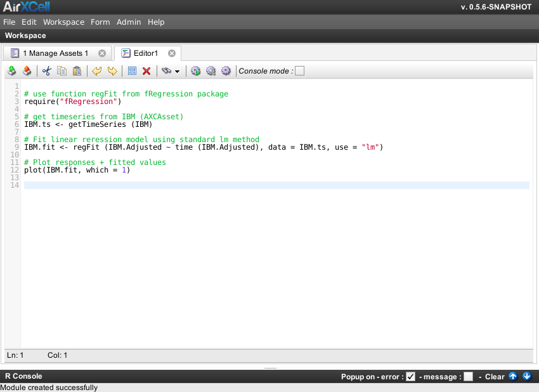Image resolution: width=539 pixels, height=392 pixels.
Task: Click the load script icon with green arrow
Action: coord(12,71)
